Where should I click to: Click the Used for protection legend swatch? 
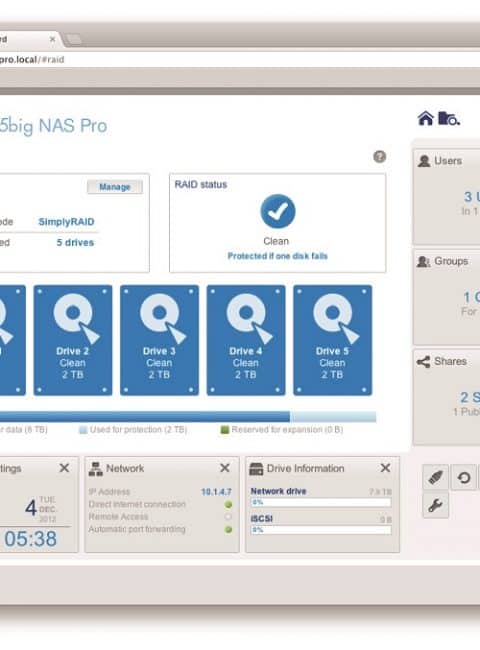click(x=83, y=430)
